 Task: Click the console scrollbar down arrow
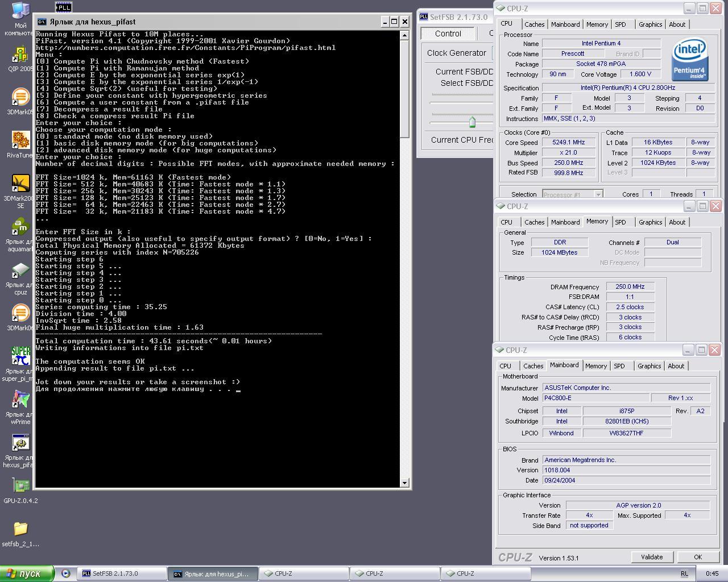(404, 483)
